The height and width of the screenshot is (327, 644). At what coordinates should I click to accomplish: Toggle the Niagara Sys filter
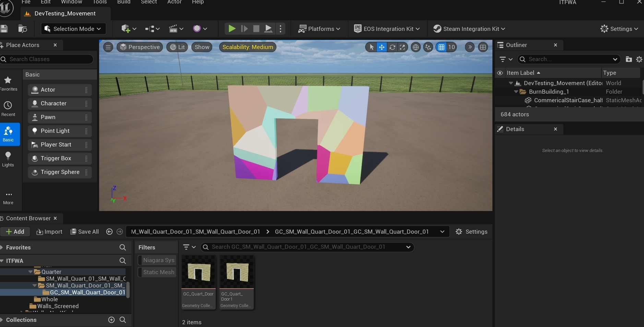click(157, 260)
